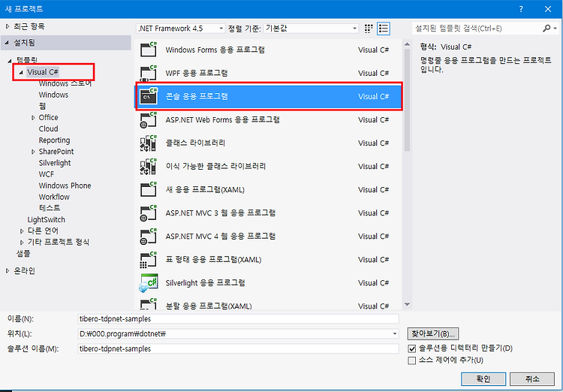Click the 설치된 템플릿 검색 search box
563x392 pixels.
point(477,29)
